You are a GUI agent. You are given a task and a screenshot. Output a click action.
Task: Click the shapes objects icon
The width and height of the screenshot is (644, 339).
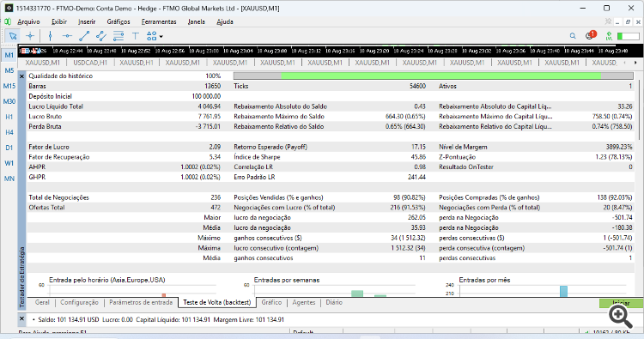(151, 36)
